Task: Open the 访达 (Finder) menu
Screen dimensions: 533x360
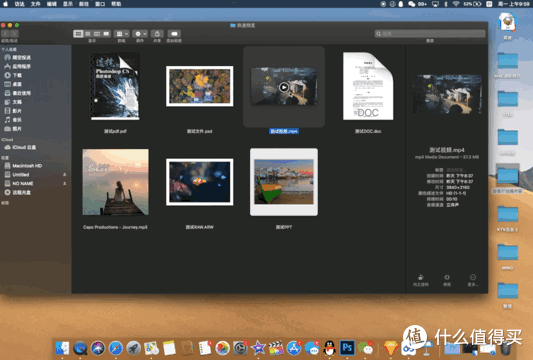Action: click(x=19, y=4)
